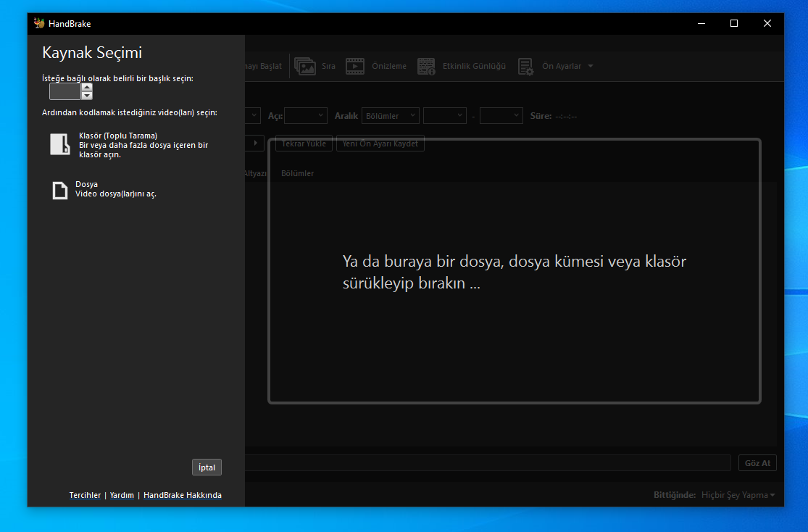
Task: Click into the title number input field
Action: point(65,92)
